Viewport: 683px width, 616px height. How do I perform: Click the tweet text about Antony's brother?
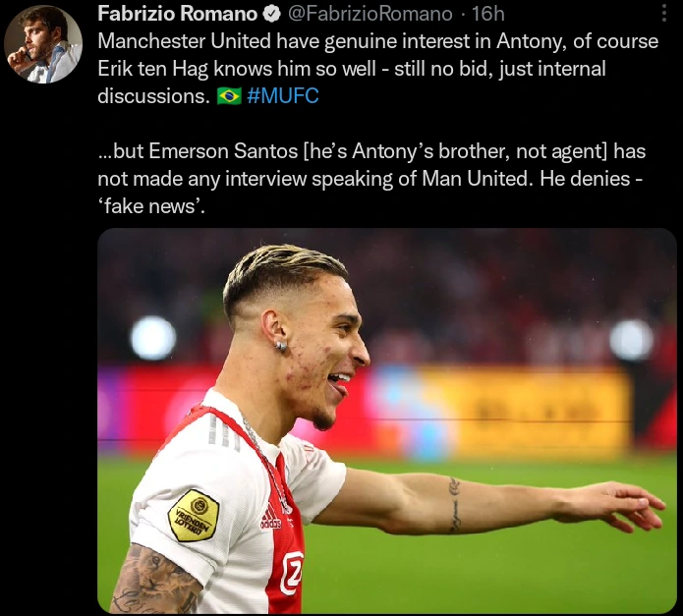coord(371,179)
